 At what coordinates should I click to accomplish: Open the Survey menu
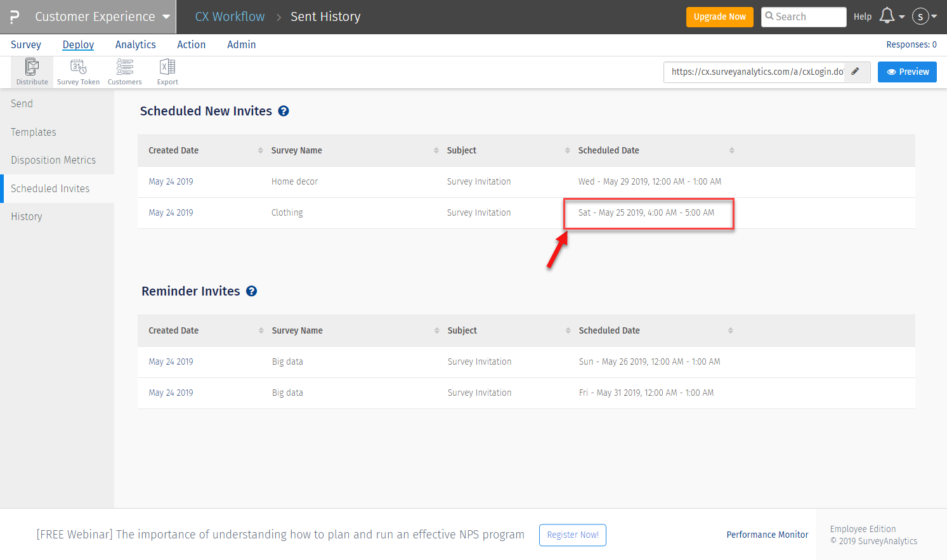tap(26, 44)
